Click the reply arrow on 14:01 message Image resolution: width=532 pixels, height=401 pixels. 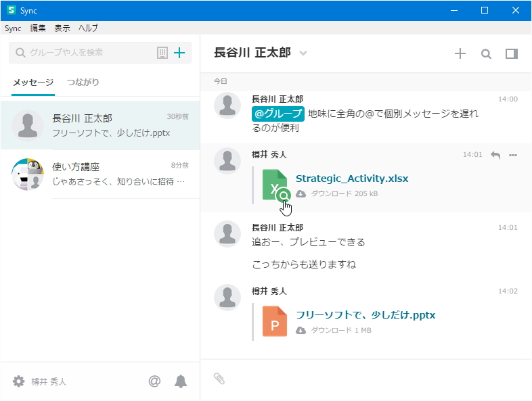pos(495,155)
